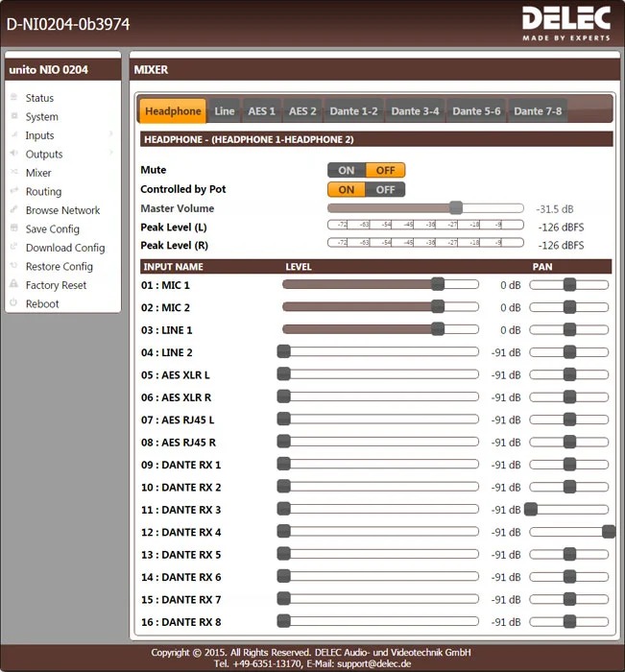
Task: Click the Reboot power icon
Action: click(x=13, y=303)
